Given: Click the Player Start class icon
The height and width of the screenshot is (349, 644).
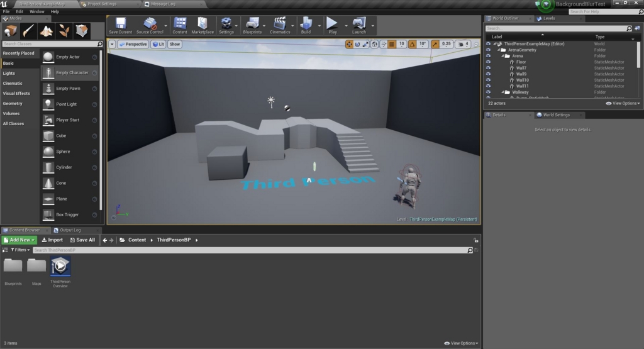Looking at the screenshot, I should pos(48,120).
